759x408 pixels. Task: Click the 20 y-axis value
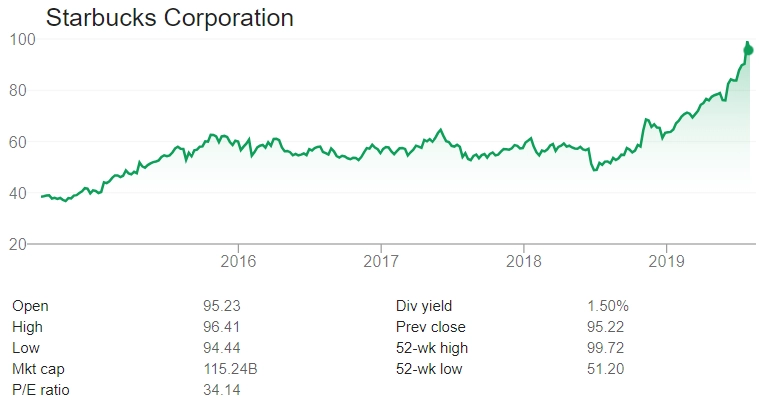(18, 244)
